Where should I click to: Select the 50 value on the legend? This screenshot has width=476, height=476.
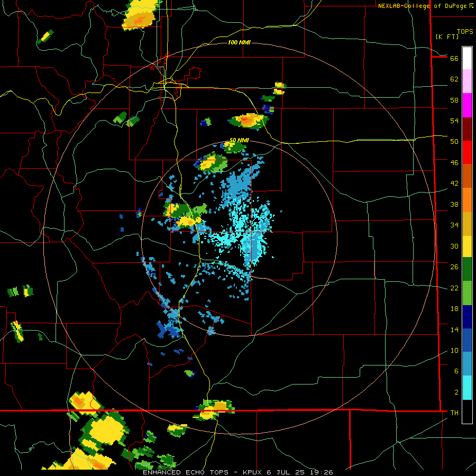point(454,142)
